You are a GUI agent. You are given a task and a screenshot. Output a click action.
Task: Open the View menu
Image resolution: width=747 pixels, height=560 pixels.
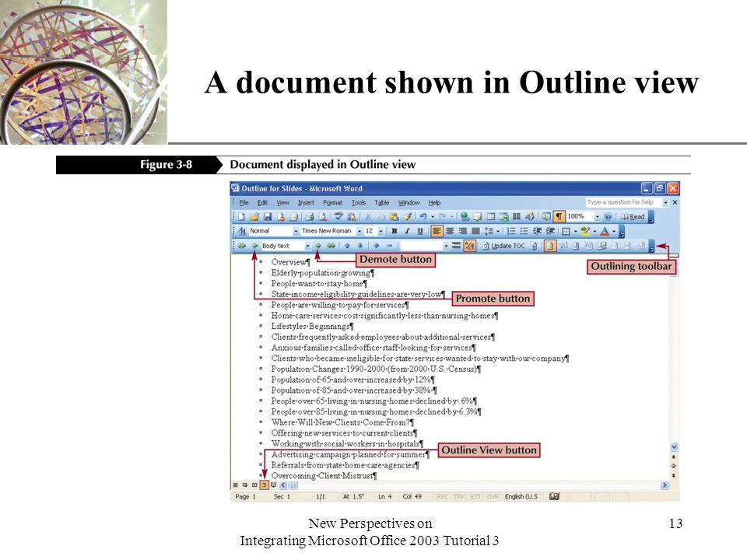(x=283, y=202)
